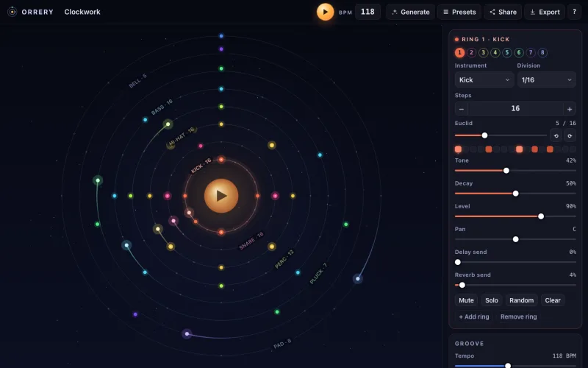
Task: Toggle the ninth step in the Kick pattern row
Action: point(520,149)
